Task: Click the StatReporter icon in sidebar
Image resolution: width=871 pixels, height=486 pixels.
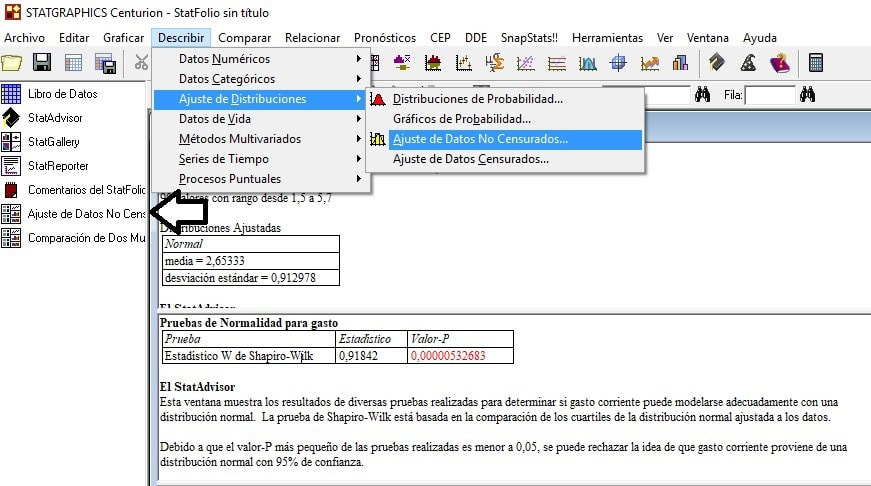Action: (x=11, y=166)
